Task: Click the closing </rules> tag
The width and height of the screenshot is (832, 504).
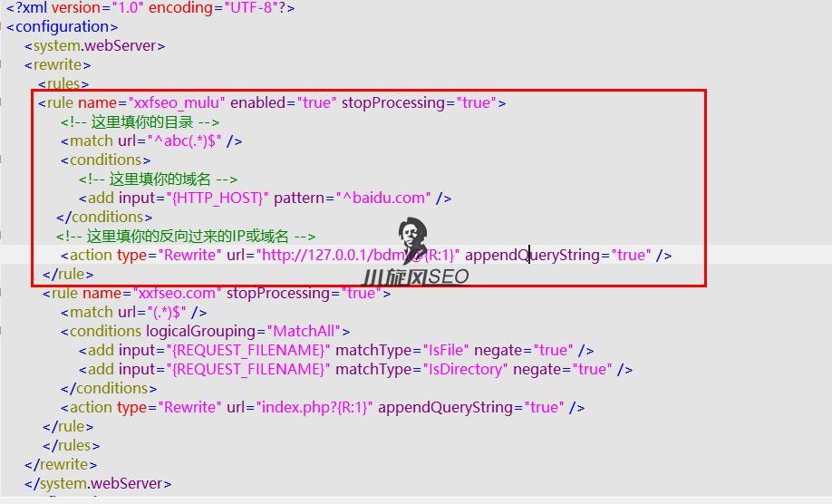Action: [x=71, y=446]
